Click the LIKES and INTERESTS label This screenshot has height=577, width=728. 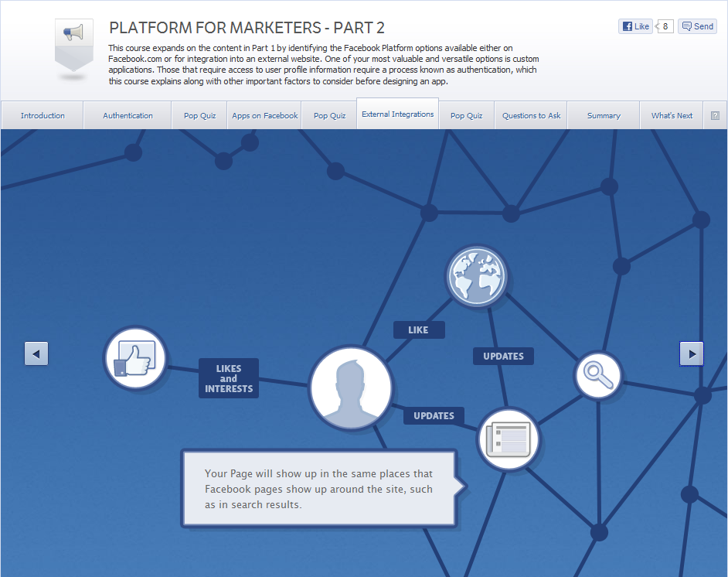pyautogui.click(x=229, y=378)
